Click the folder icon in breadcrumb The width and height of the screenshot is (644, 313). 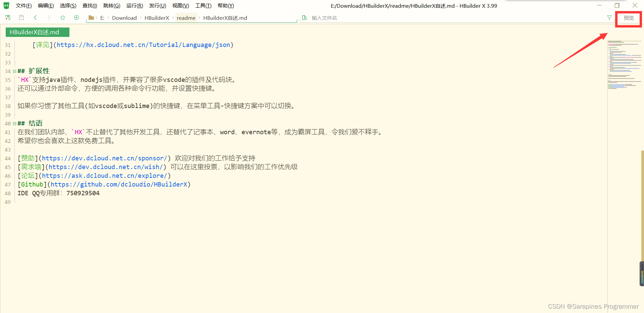[x=91, y=18]
